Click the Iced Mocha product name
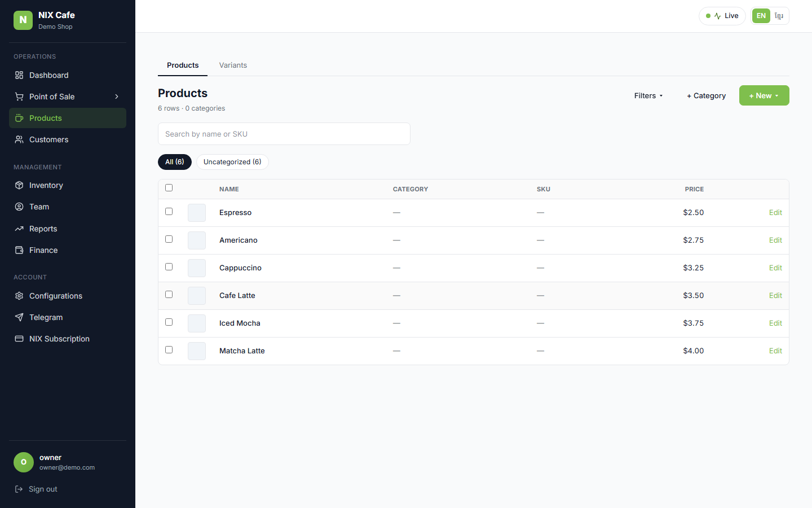812x508 pixels. (240, 323)
